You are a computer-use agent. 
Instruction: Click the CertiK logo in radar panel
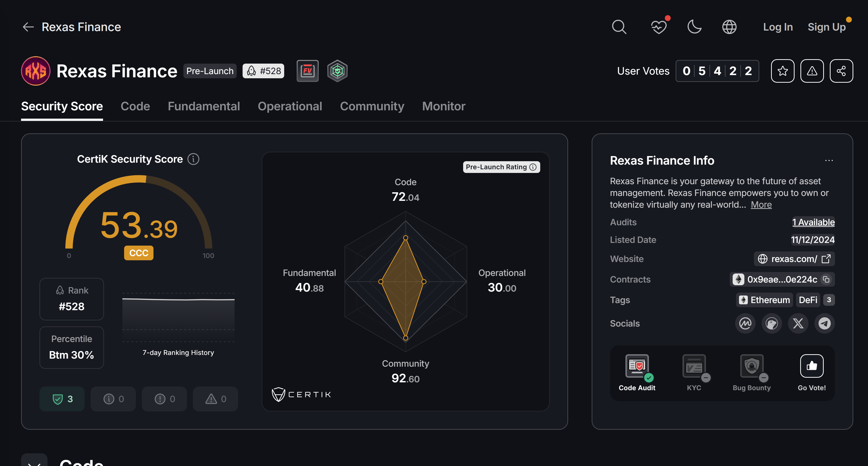302,394
